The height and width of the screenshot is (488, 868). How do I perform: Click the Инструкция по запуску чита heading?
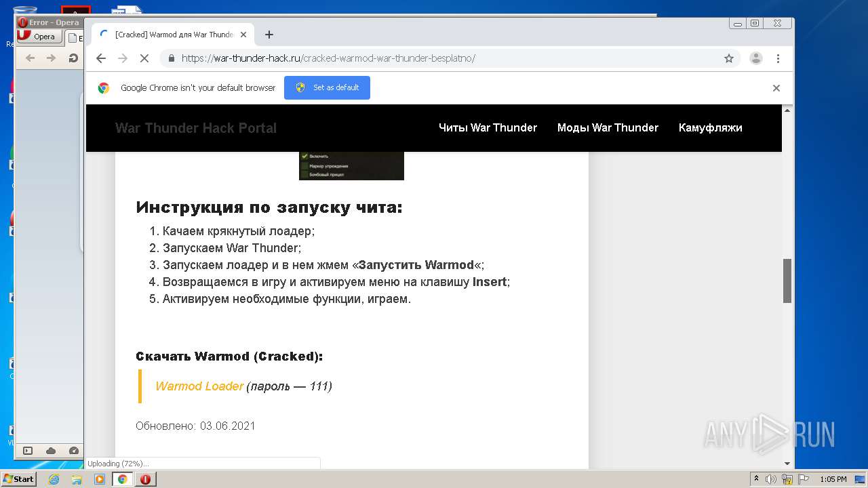(x=269, y=207)
